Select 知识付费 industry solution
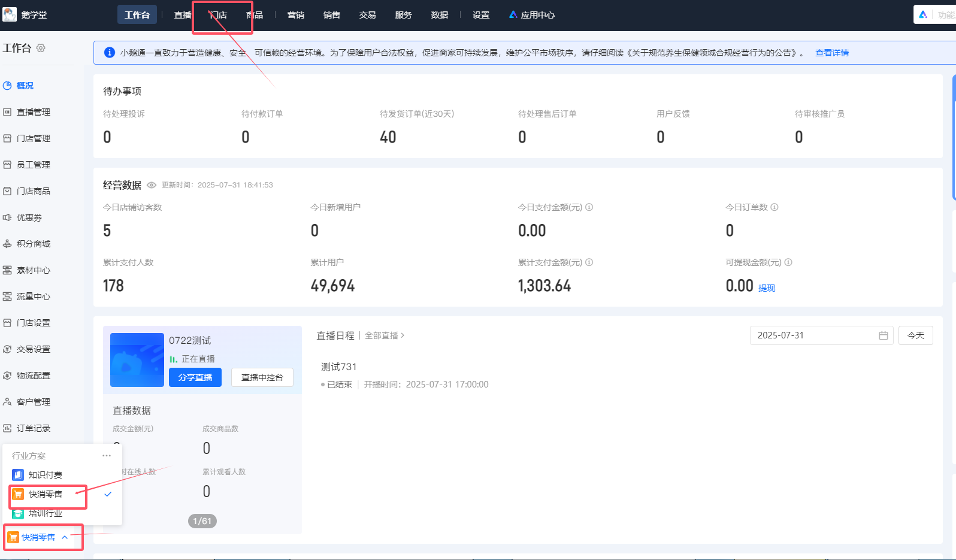Viewport: 956px width, 560px height. (x=45, y=475)
